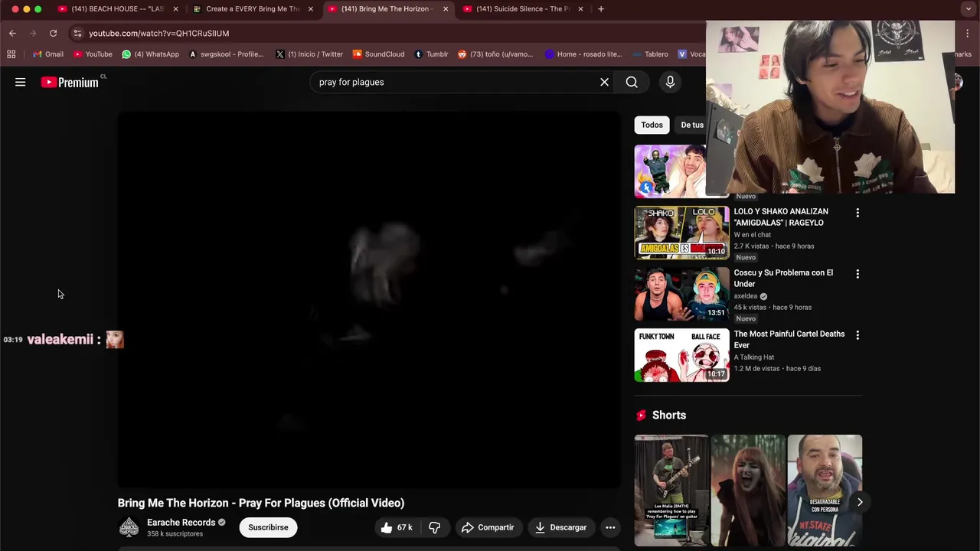Open the 'axeldea' channel name

coord(746,296)
